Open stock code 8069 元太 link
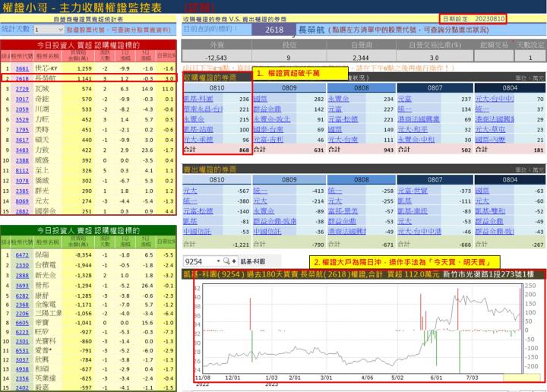The width and height of the screenshot is (547, 392). tap(22, 201)
